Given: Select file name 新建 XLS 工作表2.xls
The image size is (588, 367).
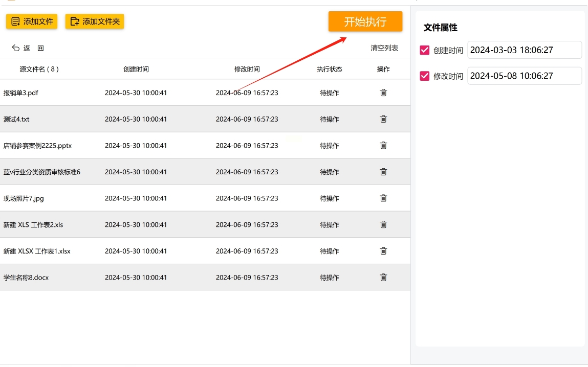Looking at the screenshot, I should (x=33, y=225).
